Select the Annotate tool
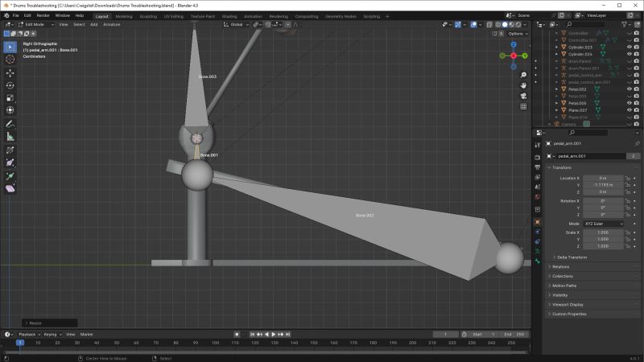The image size is (644, 362). (10, 124)
